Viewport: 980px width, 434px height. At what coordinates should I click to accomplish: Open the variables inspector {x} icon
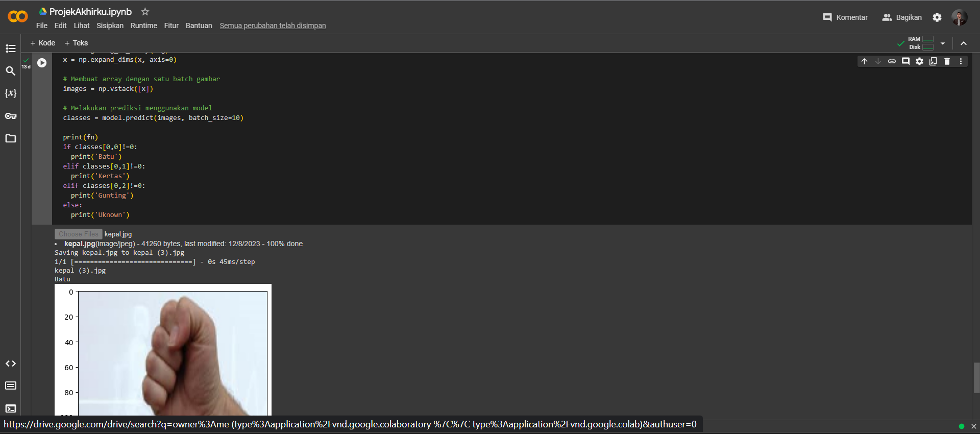click(x=11, y=93)
